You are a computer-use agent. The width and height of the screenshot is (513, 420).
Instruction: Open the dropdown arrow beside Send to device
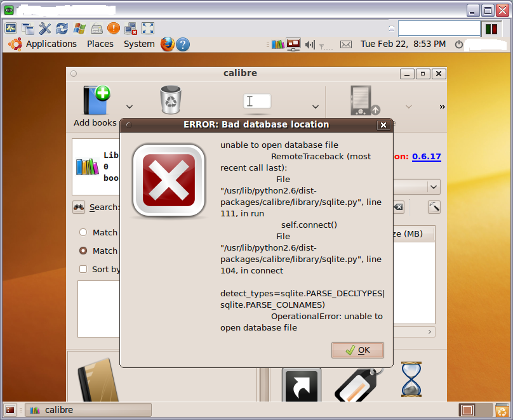click(x=409, y=107)
